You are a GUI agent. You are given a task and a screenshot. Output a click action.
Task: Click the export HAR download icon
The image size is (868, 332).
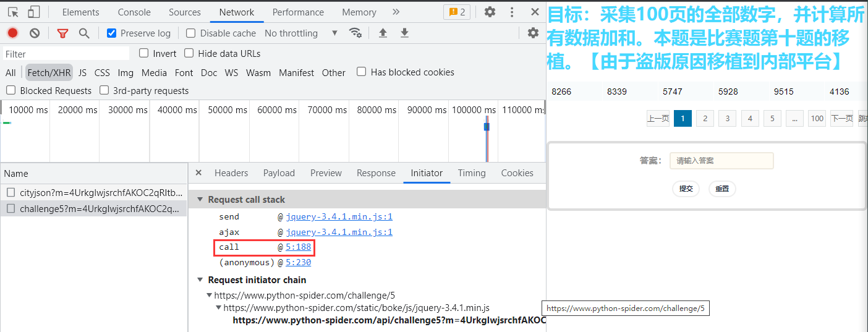coord(404,33)
